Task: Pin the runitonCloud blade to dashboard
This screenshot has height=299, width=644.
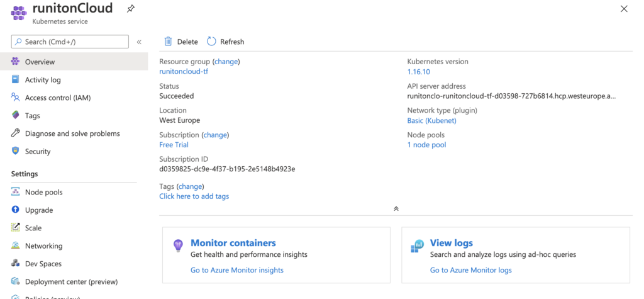Action: click(131, 9)
